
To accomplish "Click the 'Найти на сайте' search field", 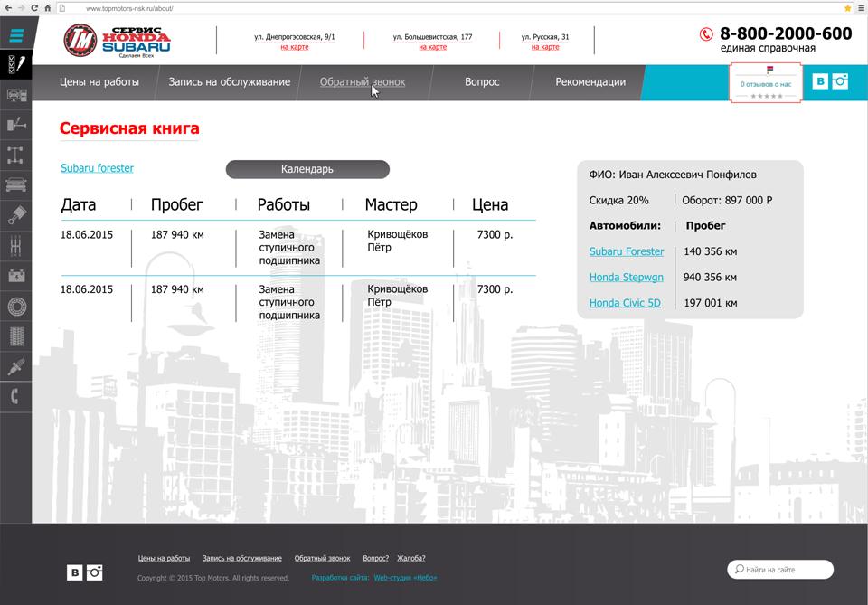I will 780,570.
